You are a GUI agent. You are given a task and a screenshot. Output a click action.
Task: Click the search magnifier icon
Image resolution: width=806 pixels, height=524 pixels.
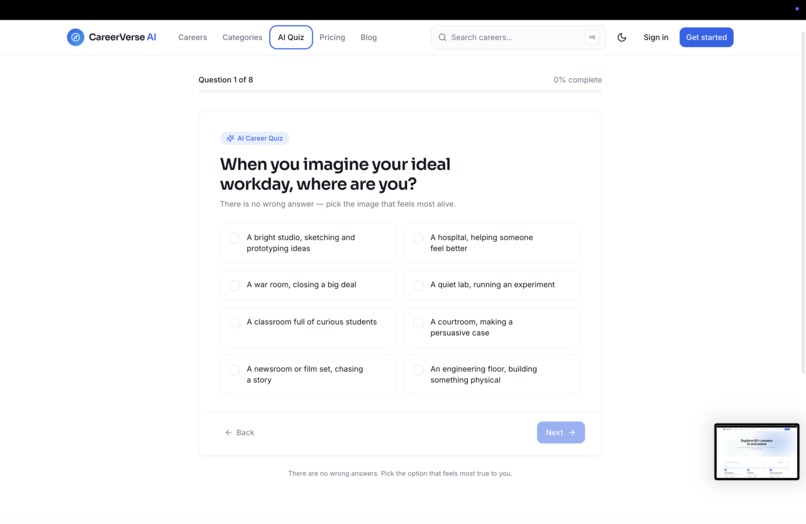(x=442, y=37)
